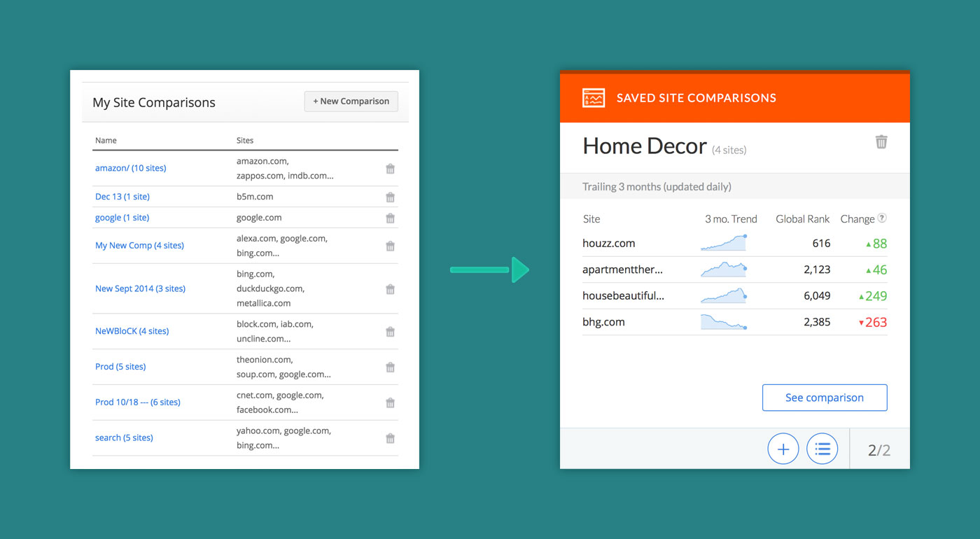The height and width of the screenshot is (539, 980).
Task: Click the 2/2 page indicator
Action: pyautogui.click(x=879, y=449)
